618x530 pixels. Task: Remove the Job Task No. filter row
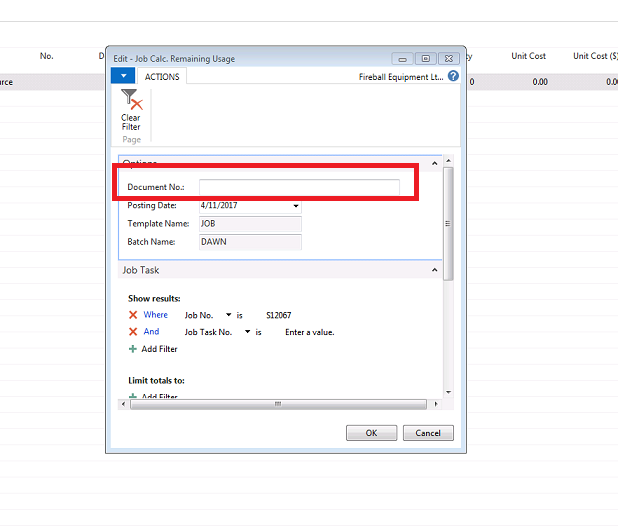[x=133, y=332]
